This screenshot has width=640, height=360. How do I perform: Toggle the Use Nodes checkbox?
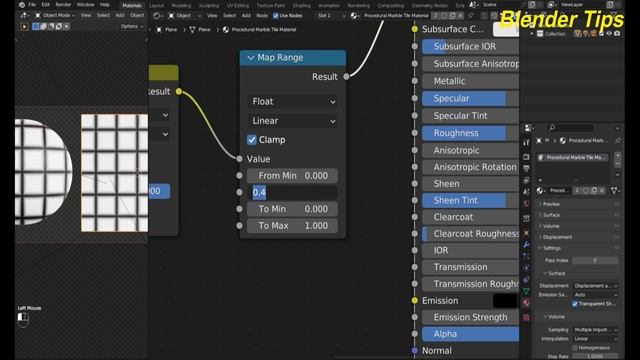coord(276,16)
